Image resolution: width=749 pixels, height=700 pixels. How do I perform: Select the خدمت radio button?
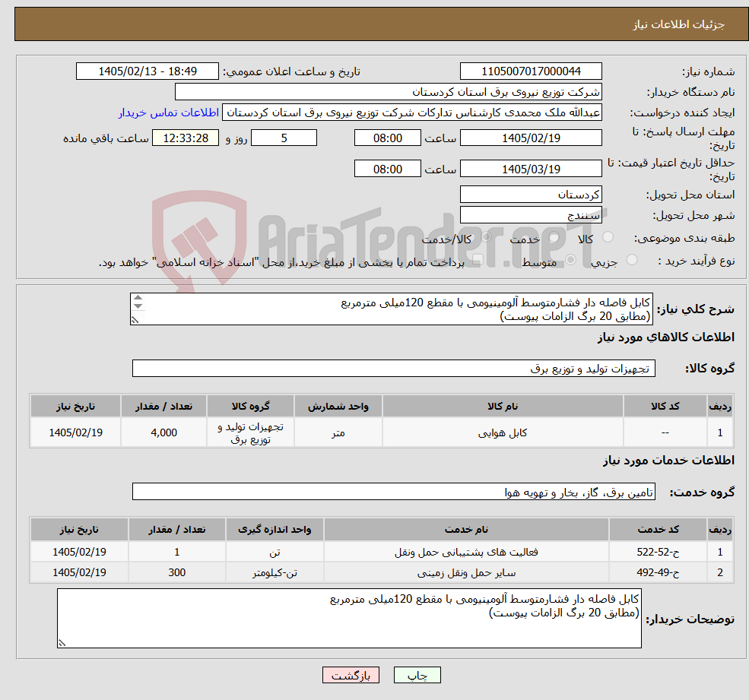pyautogui.click(x=554, y=237)
